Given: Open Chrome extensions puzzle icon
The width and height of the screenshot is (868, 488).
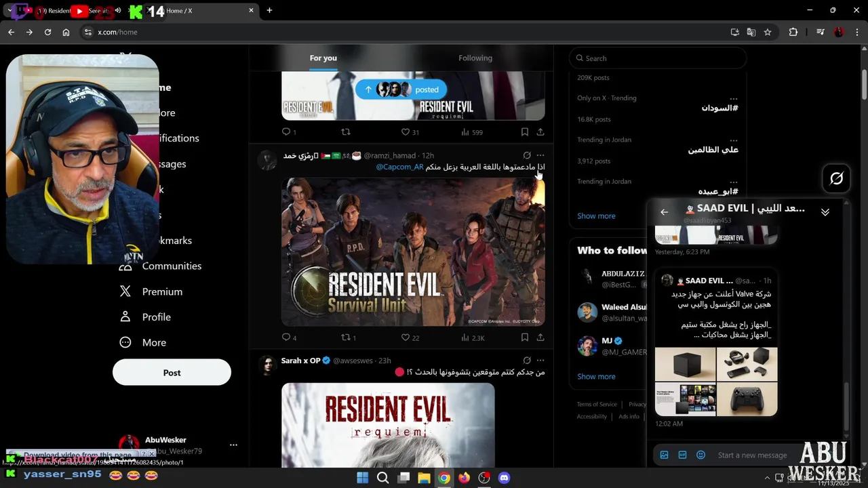Looking at the screenshot, I should [x=793, y=32].
